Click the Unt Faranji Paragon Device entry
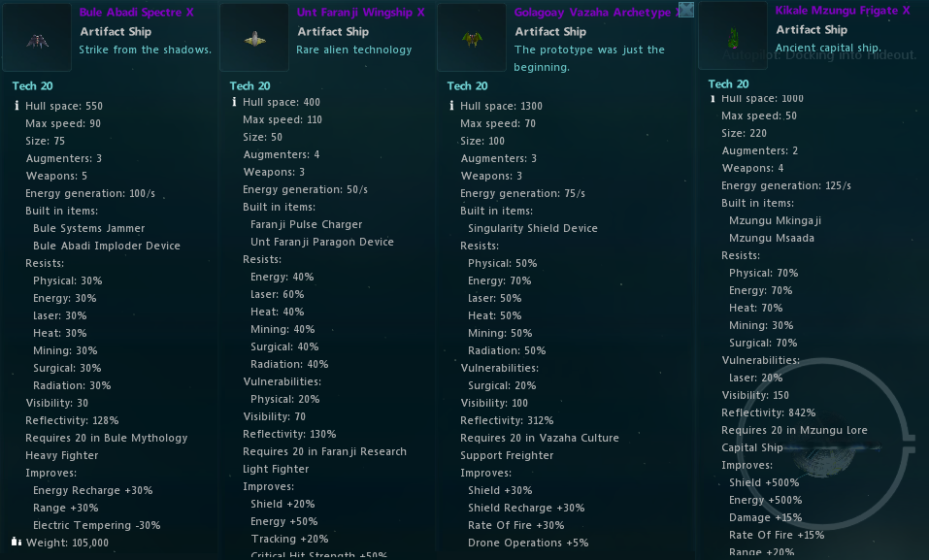The image size is (929, 560). (x=321, y=242)
